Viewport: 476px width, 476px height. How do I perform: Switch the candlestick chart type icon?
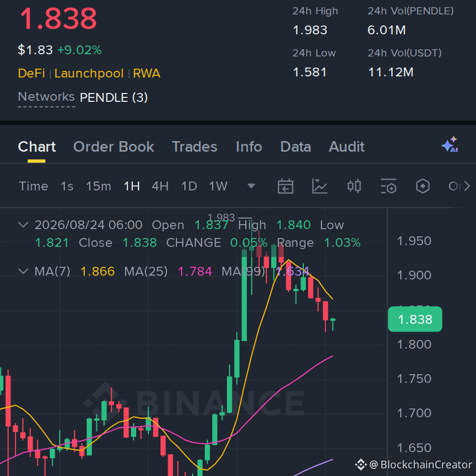click(354, 186)
